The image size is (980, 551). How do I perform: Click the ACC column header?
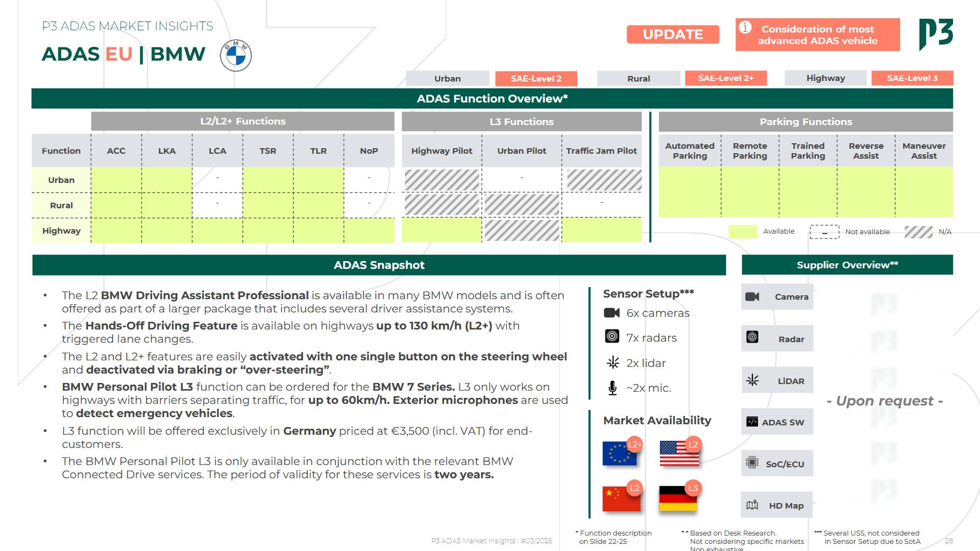click(116, 150)
